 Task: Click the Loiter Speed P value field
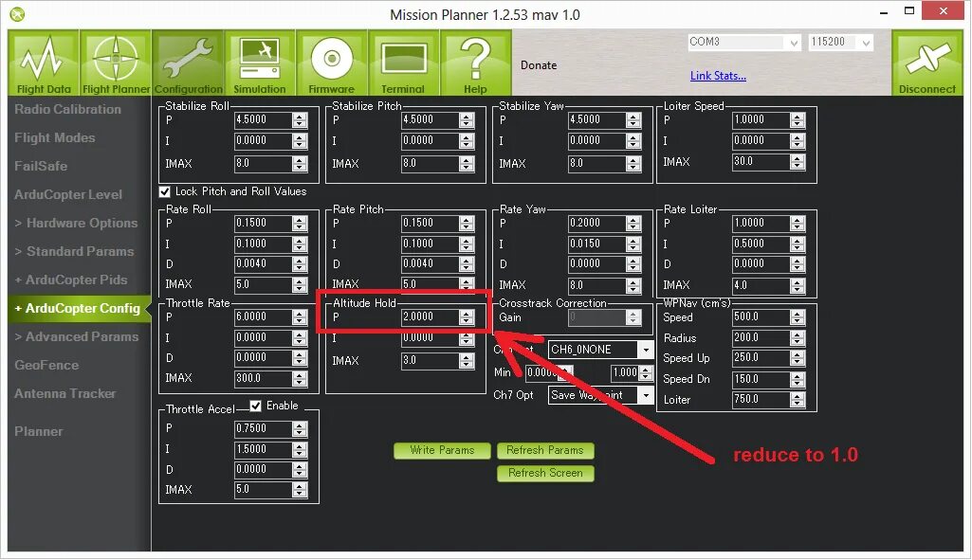click(x=761, y=119)
